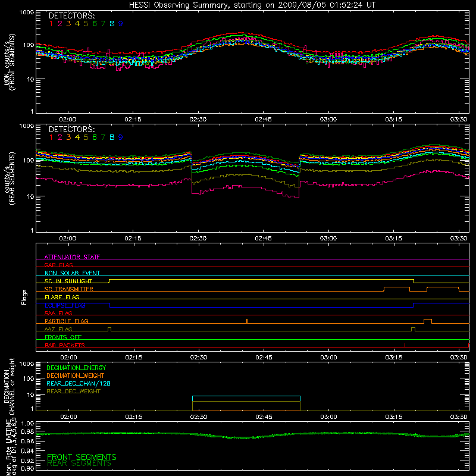Click the 1.00 livetime axis value

point(27,424)
